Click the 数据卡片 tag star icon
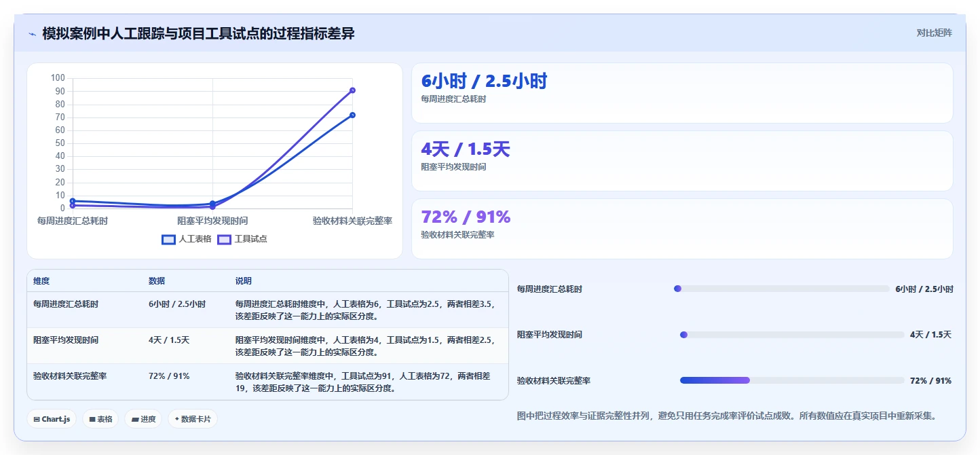 [176, 419]
